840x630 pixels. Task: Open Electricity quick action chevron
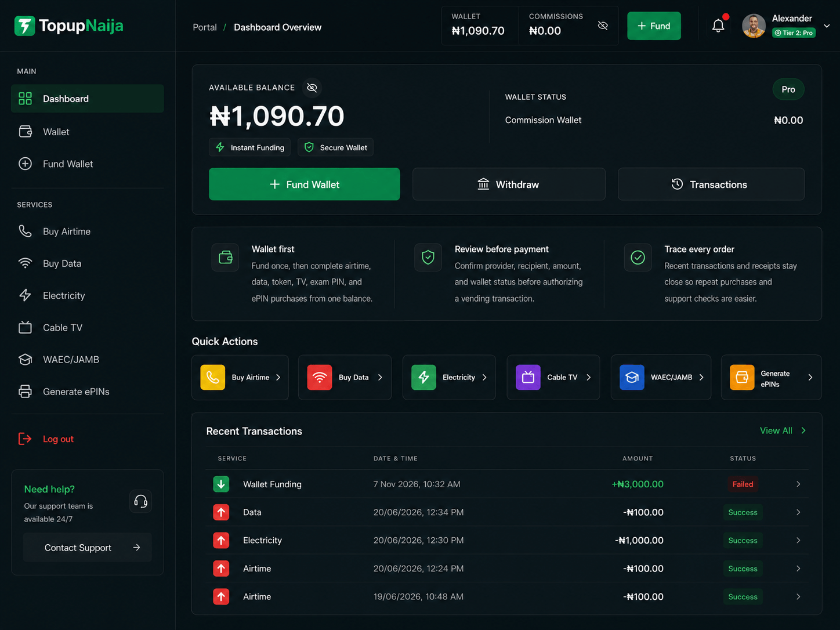pyautogui.click(x=484, y=378)
